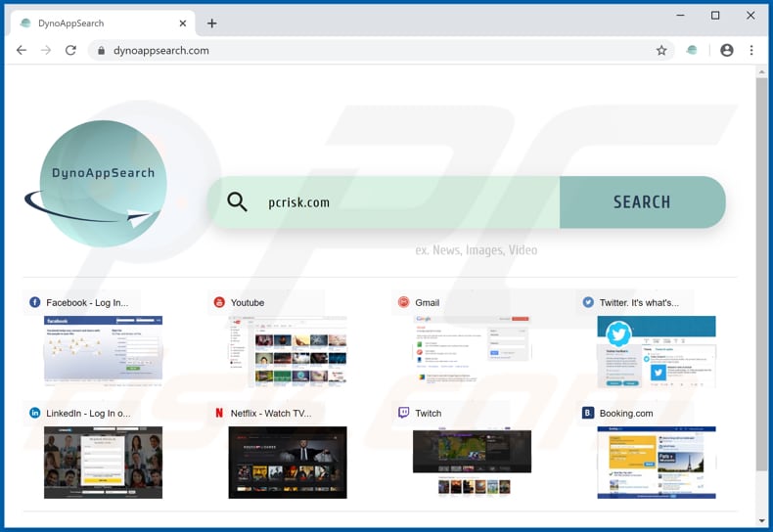
Task: Open the Twitter page thumbnail
Action: click(x=657, y=352)
